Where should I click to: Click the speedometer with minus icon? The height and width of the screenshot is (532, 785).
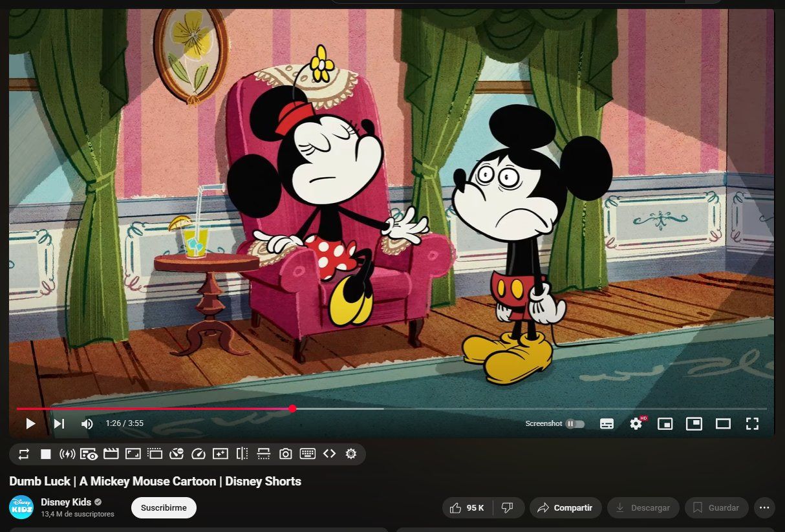click(177, 454)
